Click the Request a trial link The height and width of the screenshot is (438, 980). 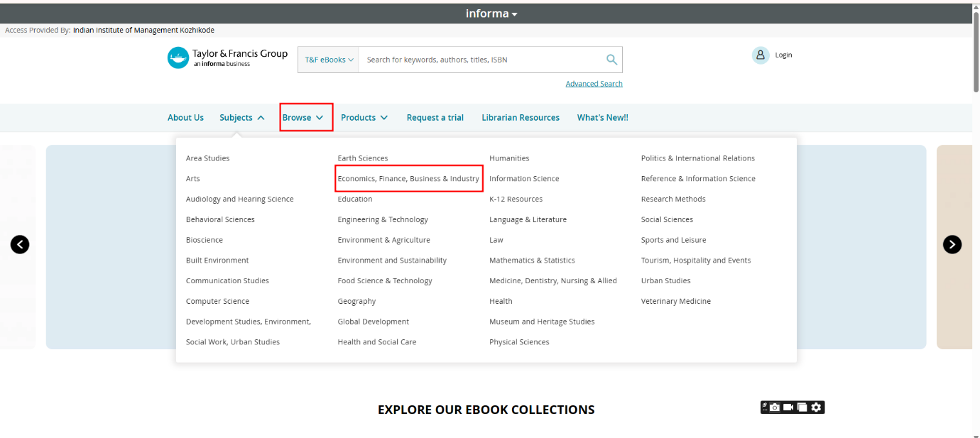click(435, 118)
